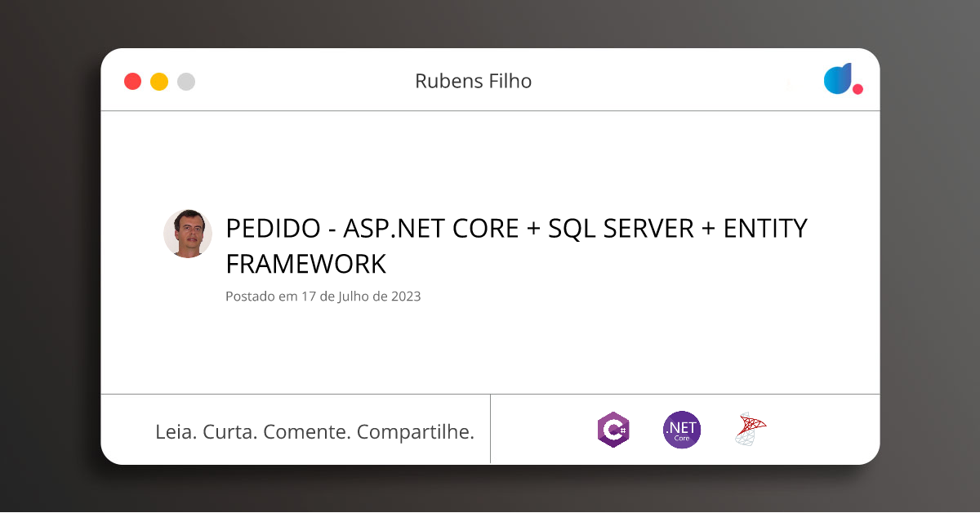Click the blue logo in the top-right corner

(839, 79)
